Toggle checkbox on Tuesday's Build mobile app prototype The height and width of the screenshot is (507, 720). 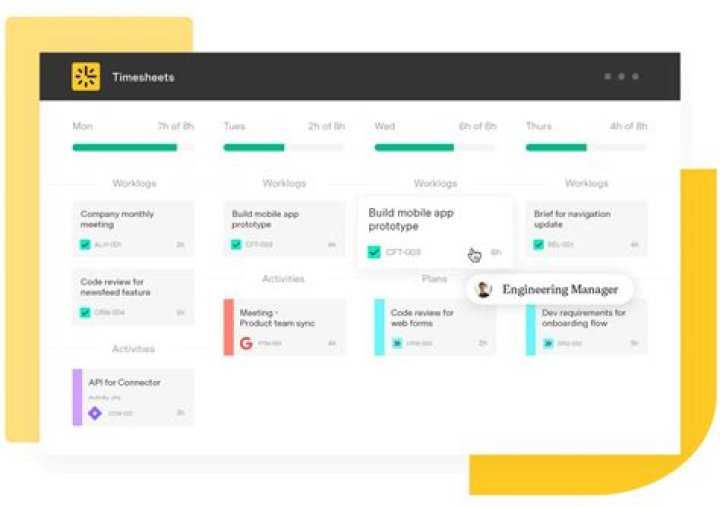tap(236, 244)
